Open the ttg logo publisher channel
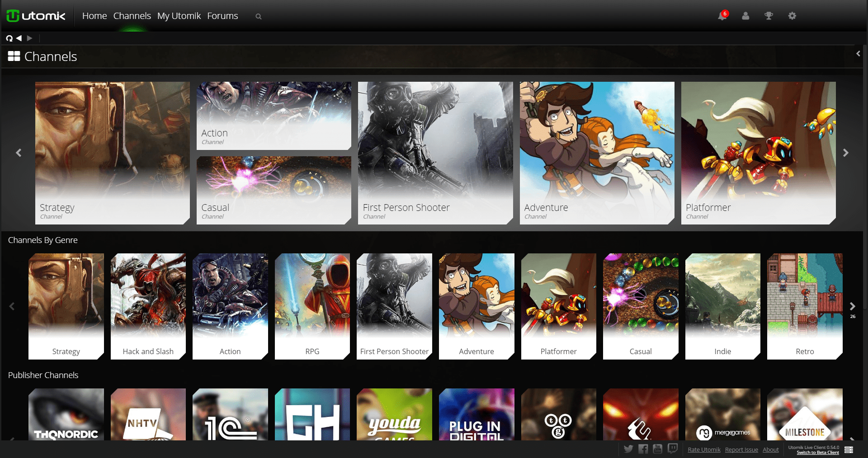Screen dimensions: 868x458 click(x=559, y=414)
